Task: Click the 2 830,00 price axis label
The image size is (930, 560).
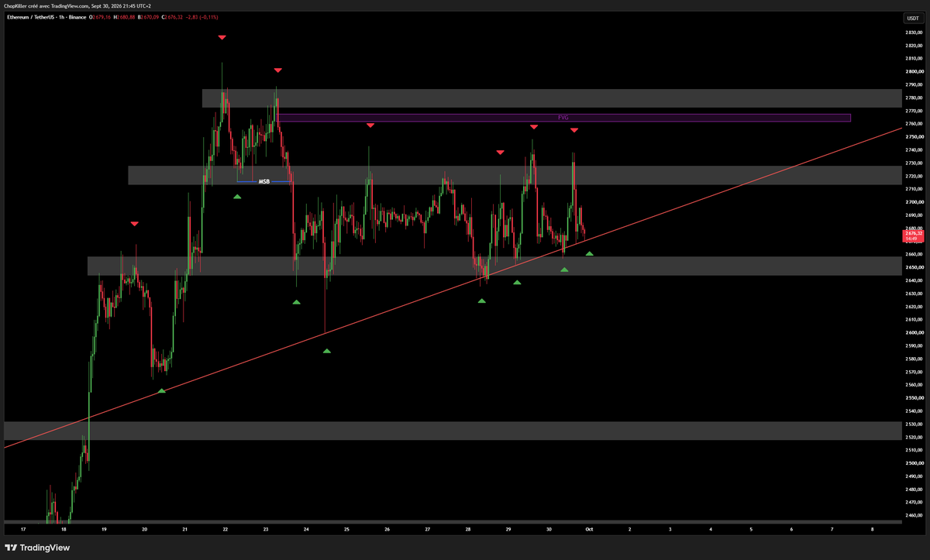Action: tap(913, 33)
